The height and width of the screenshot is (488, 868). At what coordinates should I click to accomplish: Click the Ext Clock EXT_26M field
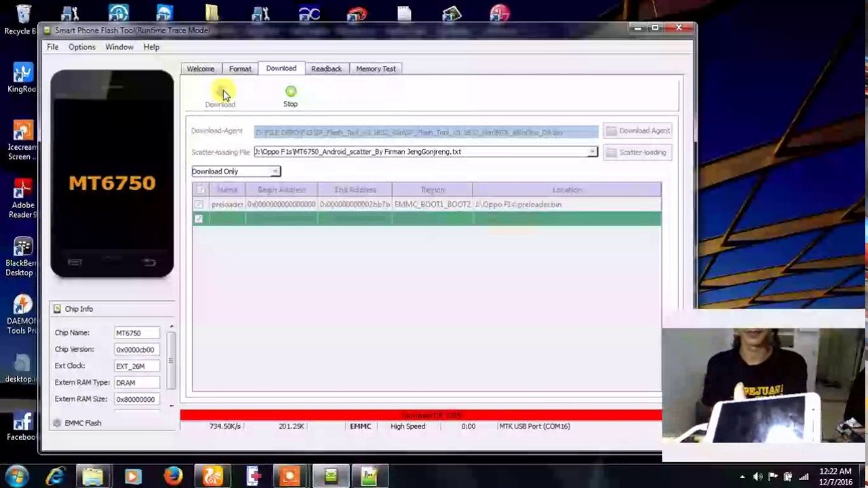pos(137,366)
